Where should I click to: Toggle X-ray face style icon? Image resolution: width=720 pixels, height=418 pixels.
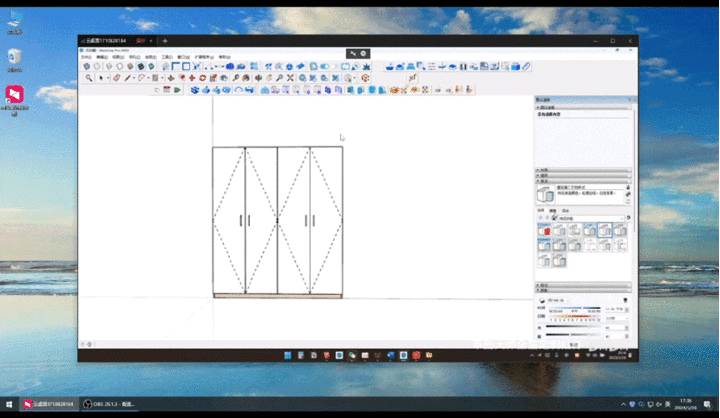click(x=86, y=67)
